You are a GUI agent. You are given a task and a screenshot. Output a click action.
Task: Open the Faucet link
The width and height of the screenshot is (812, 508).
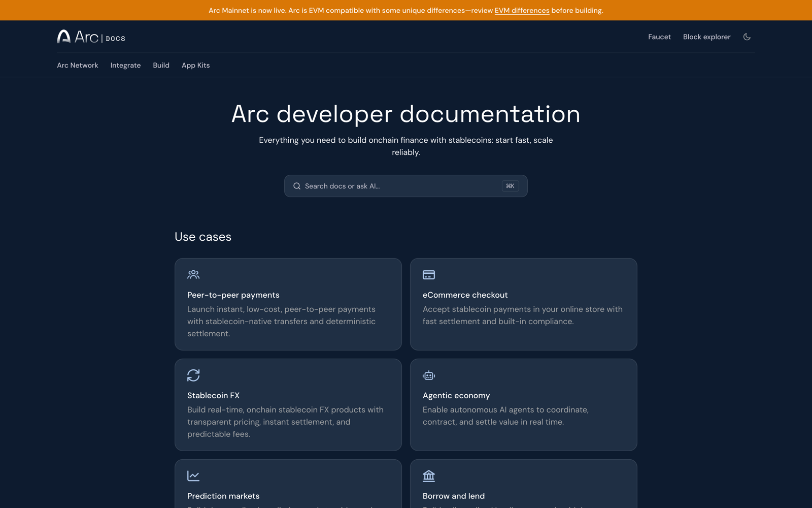coord(659,37)
